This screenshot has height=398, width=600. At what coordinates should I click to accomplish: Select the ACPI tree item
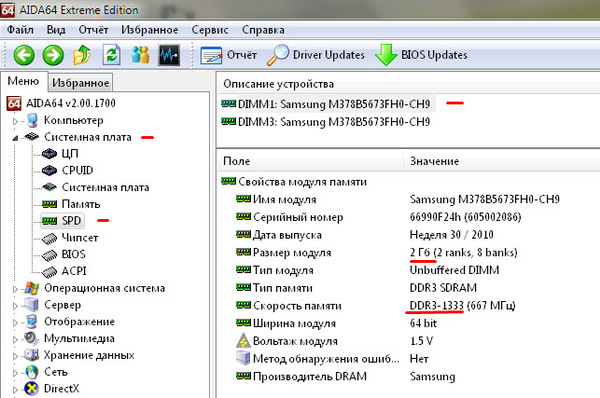(x=64, y=271)
